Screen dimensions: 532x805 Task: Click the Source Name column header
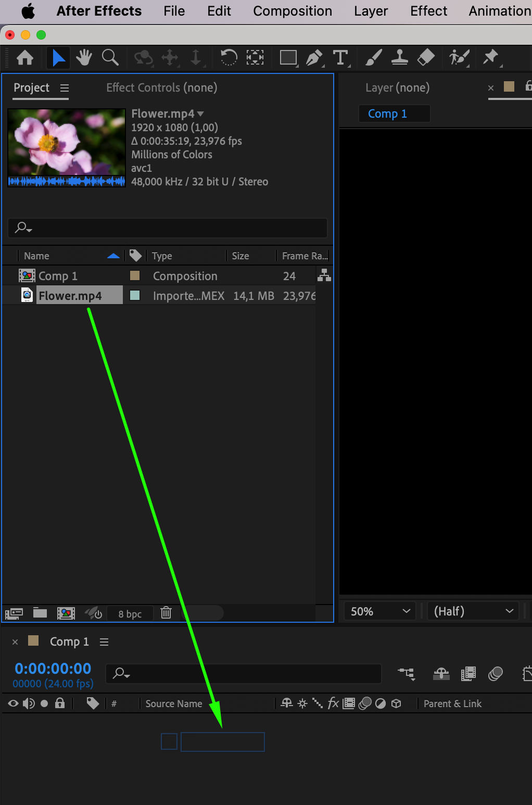click(x=174, y=703)
